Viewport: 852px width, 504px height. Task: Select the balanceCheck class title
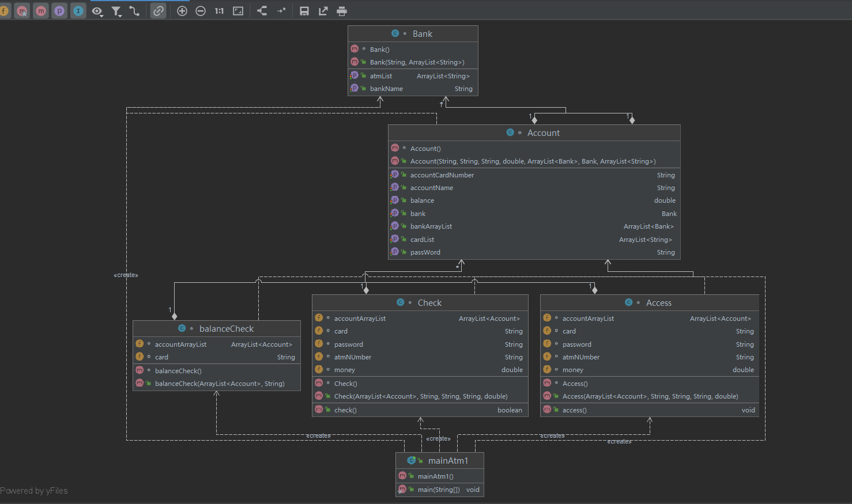coord(227,329)
